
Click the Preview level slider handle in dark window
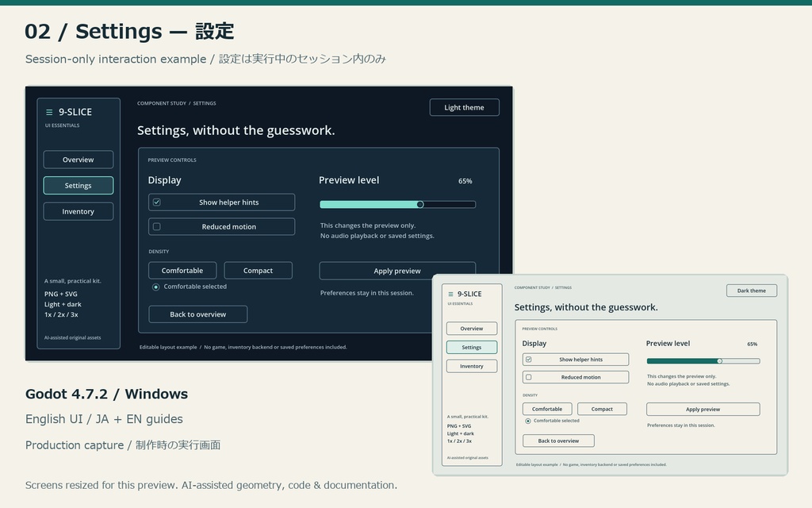point(420,204)
